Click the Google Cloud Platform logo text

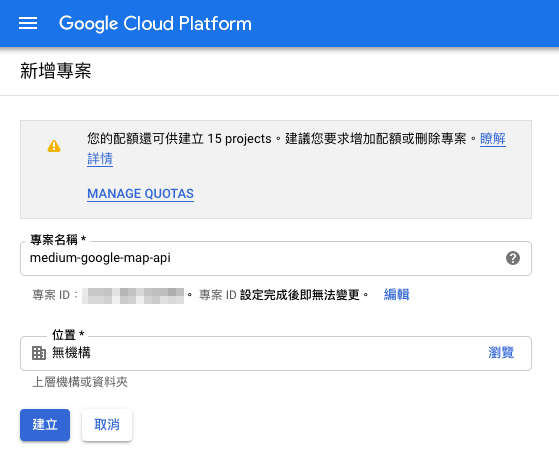pyautogui.click(x=155, y=24)
